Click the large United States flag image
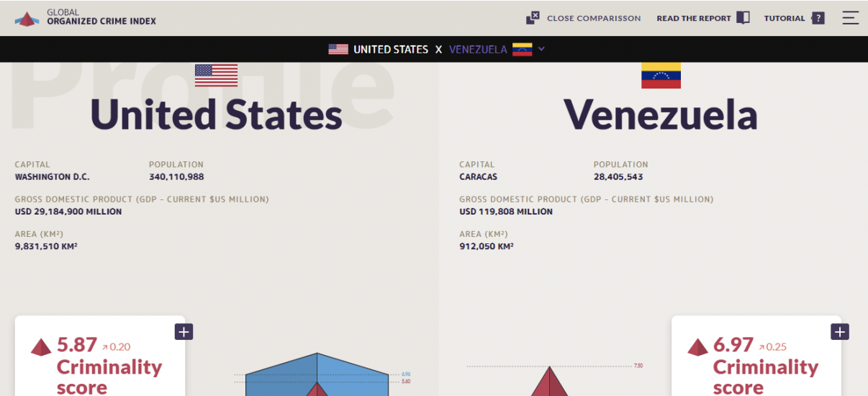This screenshot has width=868, height=396. click(x=216, y=75)
